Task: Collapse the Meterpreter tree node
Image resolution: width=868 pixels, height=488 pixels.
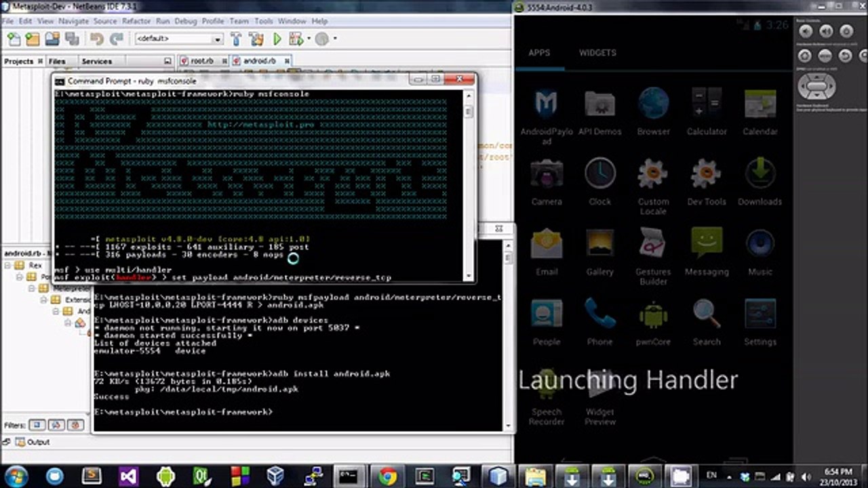Action: click(33, 288)
